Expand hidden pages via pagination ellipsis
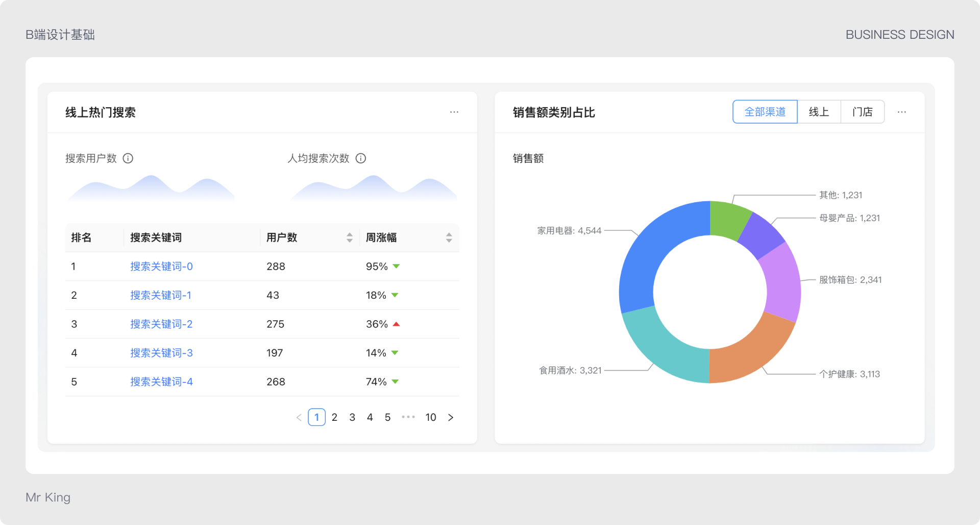Screen dimensions: 980x525 point(408,417)
